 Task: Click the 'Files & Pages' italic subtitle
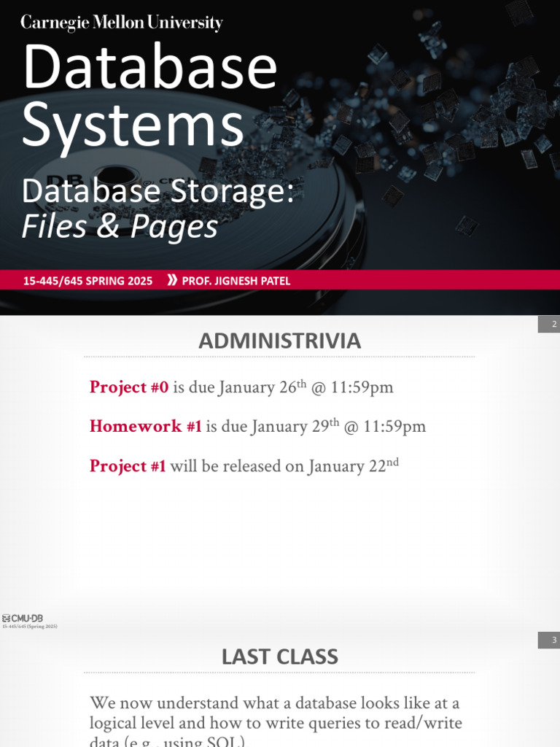(x=120, y=226)
